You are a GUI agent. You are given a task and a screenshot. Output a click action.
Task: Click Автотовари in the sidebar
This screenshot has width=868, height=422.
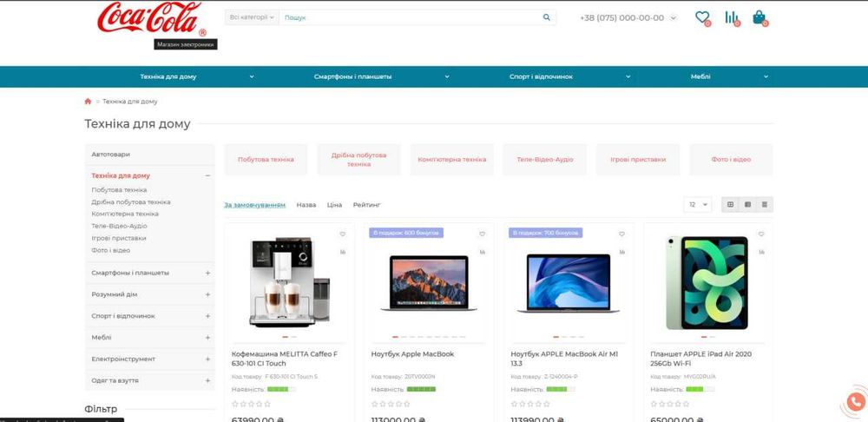tap(111, 155)
